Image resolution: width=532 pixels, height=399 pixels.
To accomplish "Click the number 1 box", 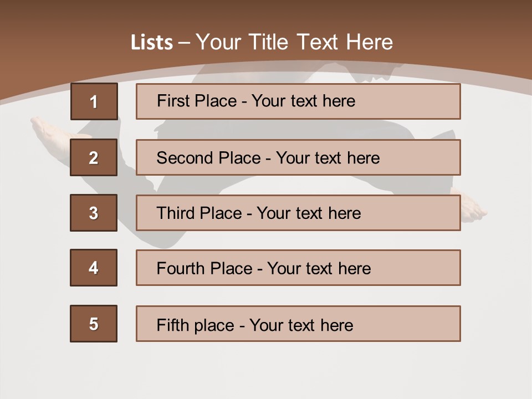I will pyautogui.click(x=94, y=101).
